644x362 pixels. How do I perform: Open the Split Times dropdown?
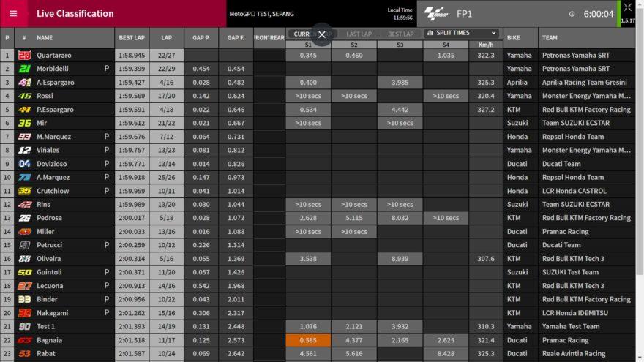pyautogui.click(x=462, y=33)
